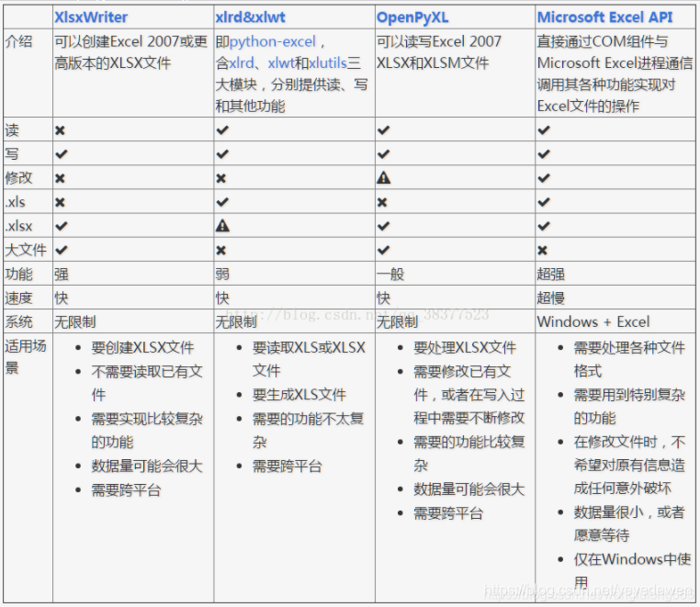Click the checkmark for Excel API read row
The height and width of the screenshot is (607, 700).
coord(544,130)
